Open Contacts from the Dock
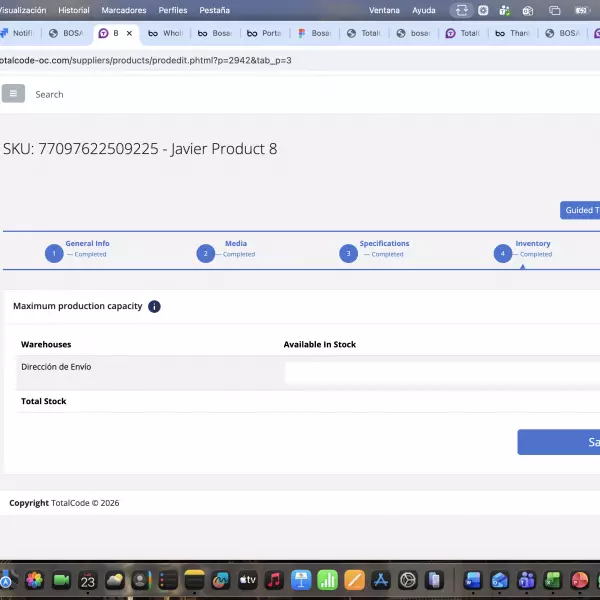 pos(141,580)
